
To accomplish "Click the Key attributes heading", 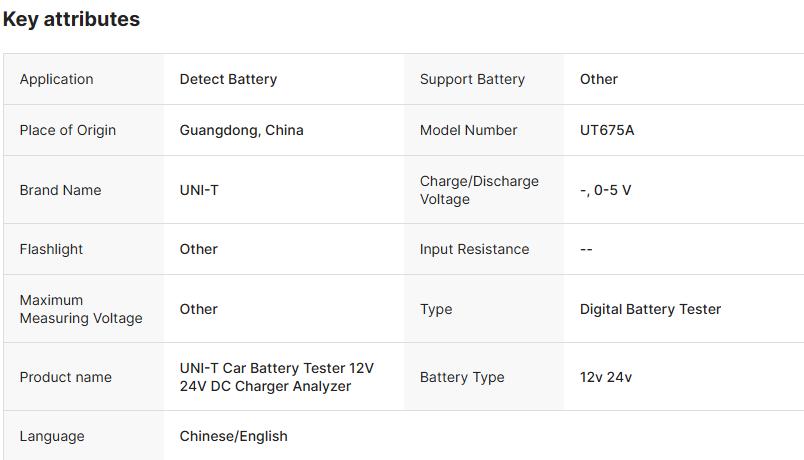I will 72,19.
